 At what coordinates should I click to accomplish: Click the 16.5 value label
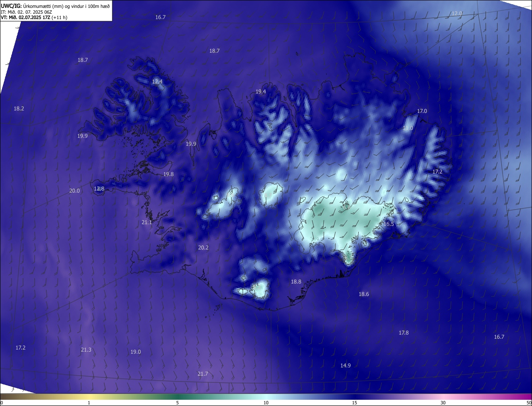(389, 224)
